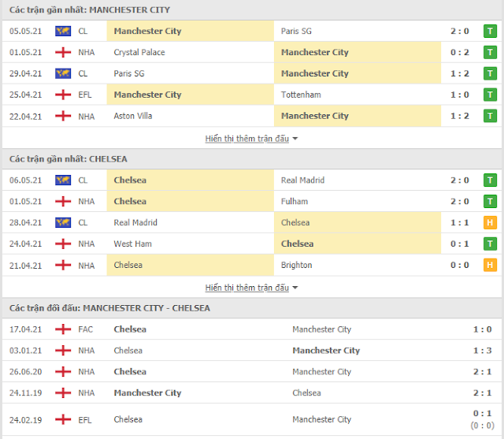Image resolution: width=504 pixels, height=439 pixels.
Task: Click the green T badge for Aston Villa match
Action: (490, 116)
